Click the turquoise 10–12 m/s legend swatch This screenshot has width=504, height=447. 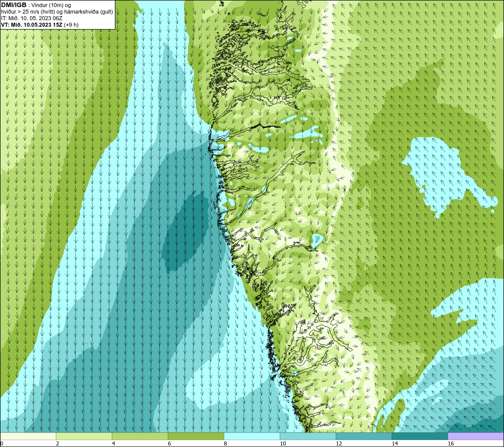point(308,436)
